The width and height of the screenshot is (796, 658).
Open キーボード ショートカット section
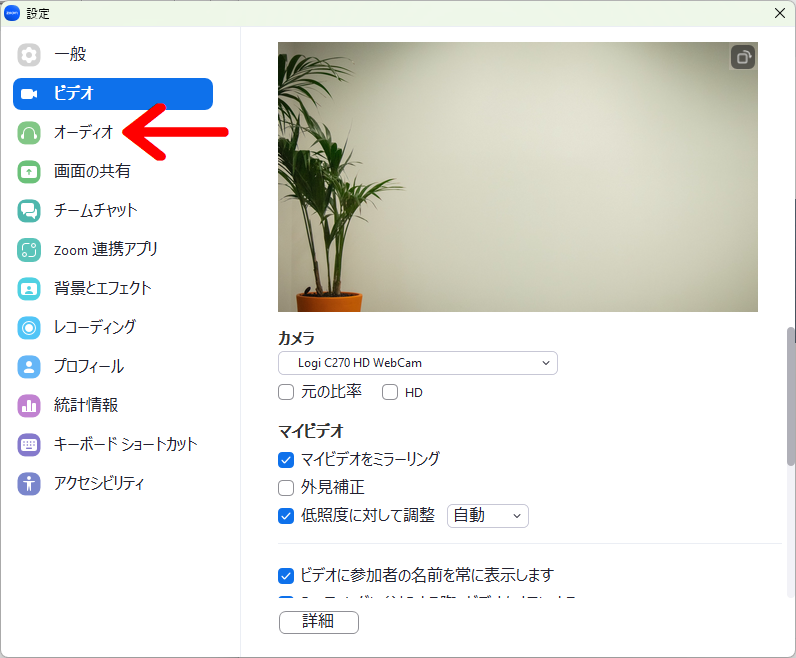(113, 445)
